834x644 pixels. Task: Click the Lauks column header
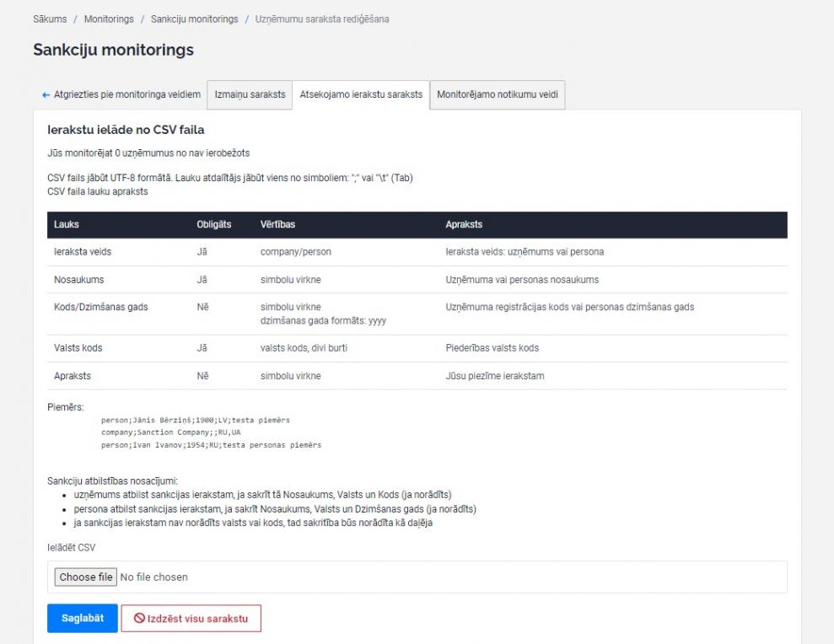click(x=66, y=225)
